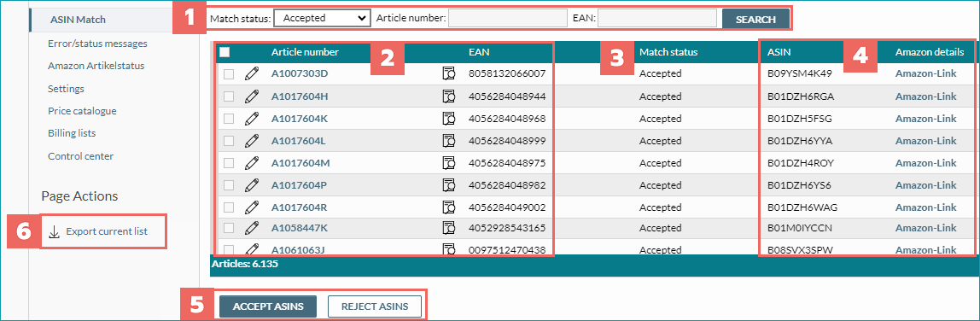Viewport: 980px width, 321px height.
Task: Edit article A1017604H with pencil icon
Action: tap(251, 96)
